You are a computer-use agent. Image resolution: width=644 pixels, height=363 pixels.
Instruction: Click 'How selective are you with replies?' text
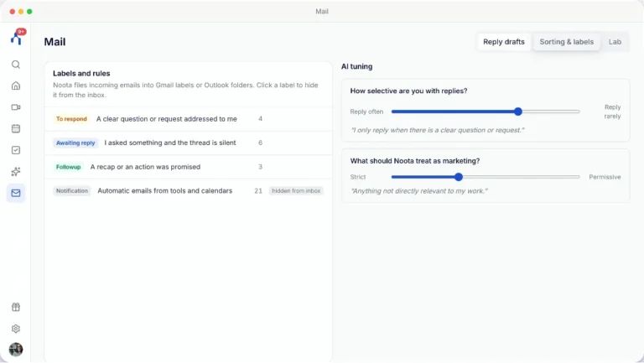tap(408, 91)
